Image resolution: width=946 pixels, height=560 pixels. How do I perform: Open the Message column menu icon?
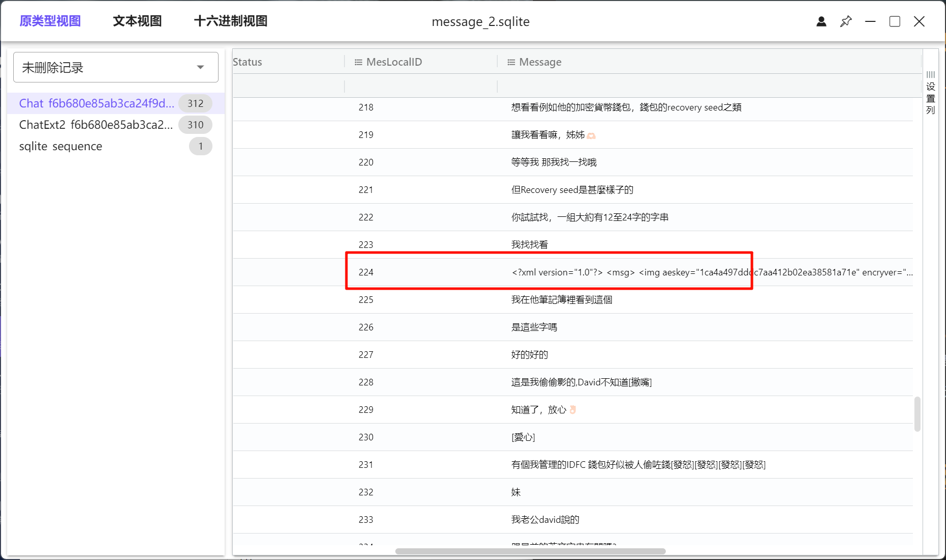click(x=511, y=62)
